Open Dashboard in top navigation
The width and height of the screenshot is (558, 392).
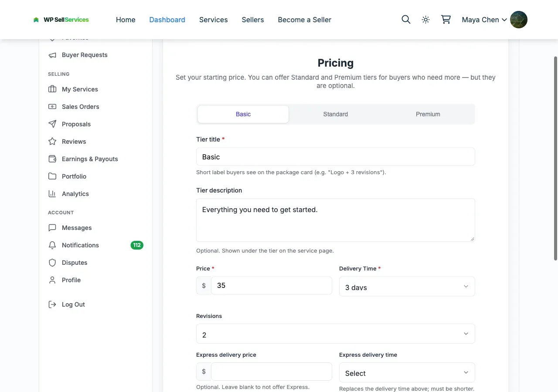click(167, 20)
